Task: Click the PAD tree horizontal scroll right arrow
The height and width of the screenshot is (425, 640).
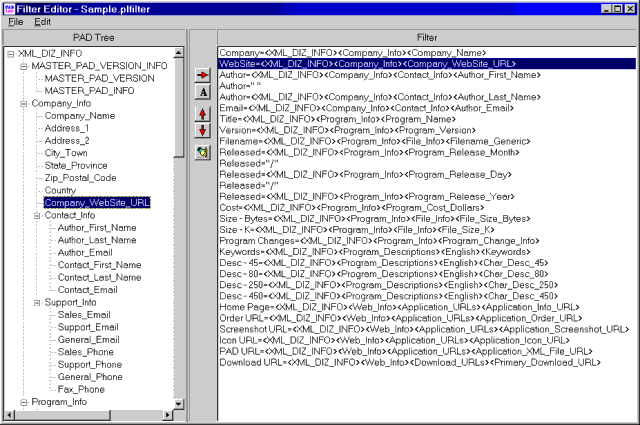Action: pos(166,414)
